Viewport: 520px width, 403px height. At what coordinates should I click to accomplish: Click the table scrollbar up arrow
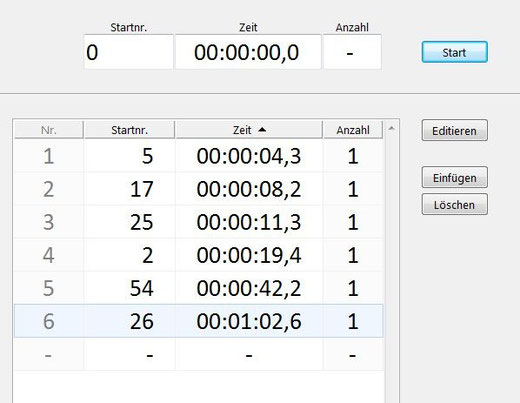click(x=391, y=128)
